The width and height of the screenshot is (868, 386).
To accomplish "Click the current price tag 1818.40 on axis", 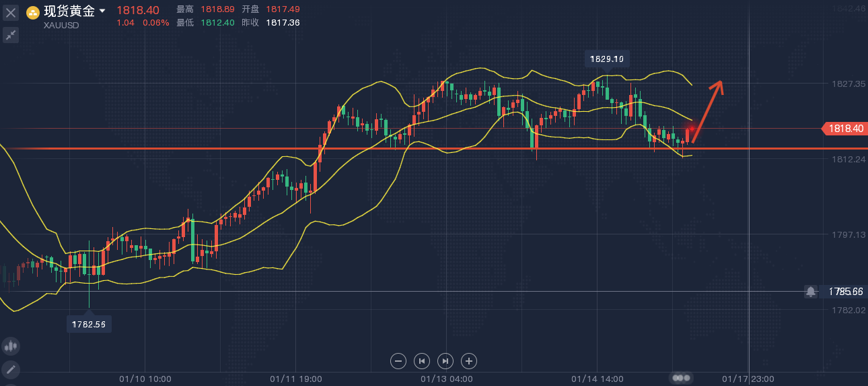I will pyautogui.click(x=845, y=128).
